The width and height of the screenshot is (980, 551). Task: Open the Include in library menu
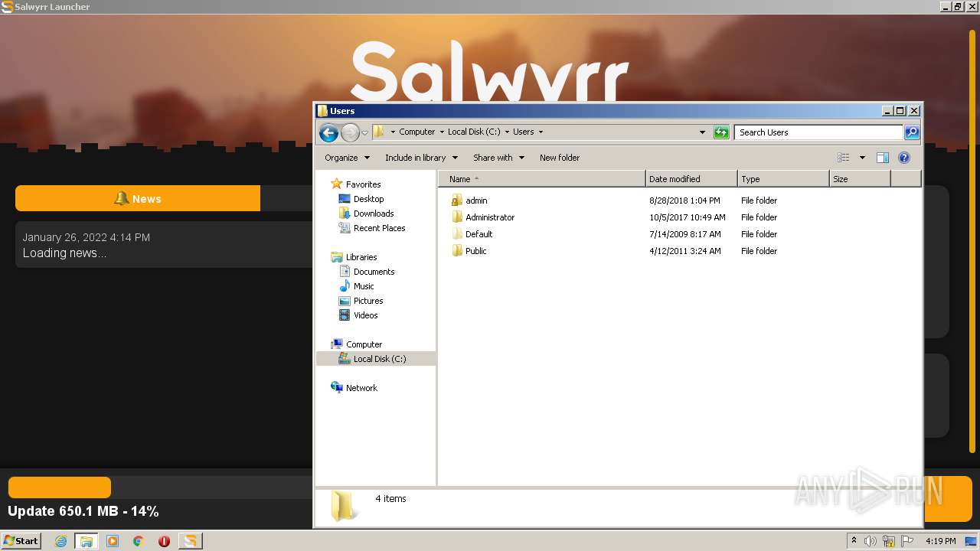click(x=421, y=158)
